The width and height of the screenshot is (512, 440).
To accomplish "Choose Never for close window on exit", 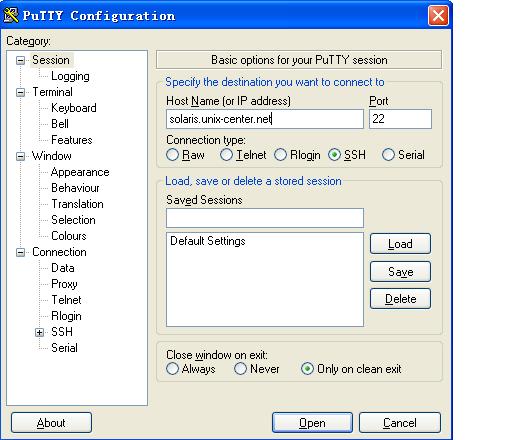I will tap(240, 369).
